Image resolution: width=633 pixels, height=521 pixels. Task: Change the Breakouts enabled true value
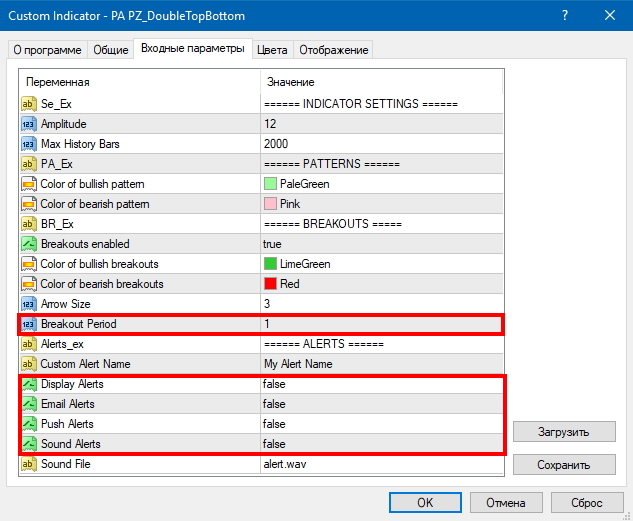point(380,244)
